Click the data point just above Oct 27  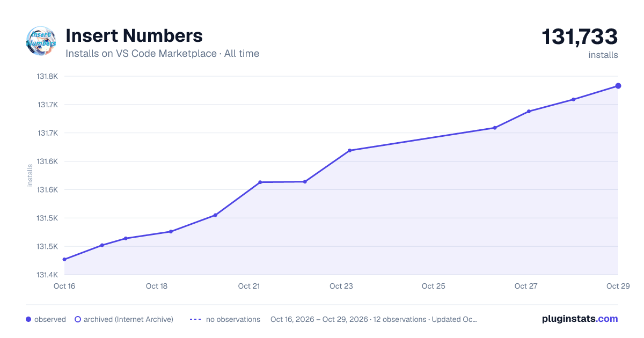pyautogui.click(x=529, y=111)
